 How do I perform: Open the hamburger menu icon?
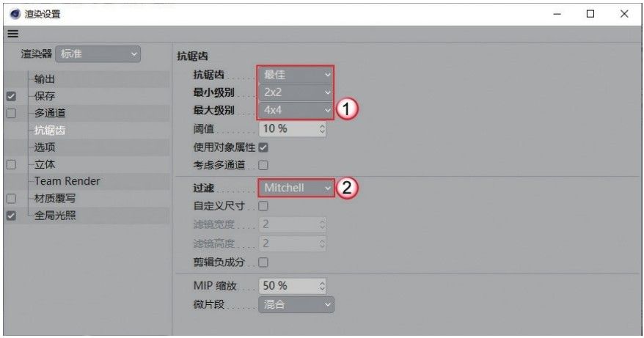tap(12, 34)
